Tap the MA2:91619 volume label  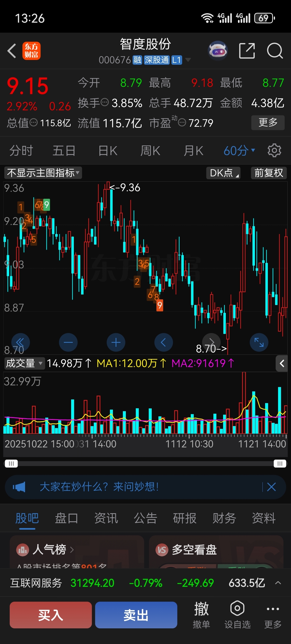(203, 363)
